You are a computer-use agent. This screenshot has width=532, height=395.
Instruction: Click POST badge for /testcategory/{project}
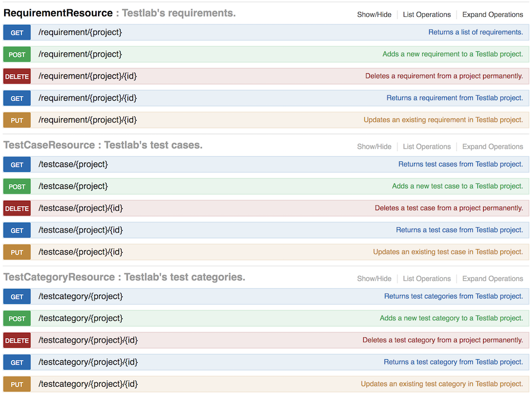[17, 319]
